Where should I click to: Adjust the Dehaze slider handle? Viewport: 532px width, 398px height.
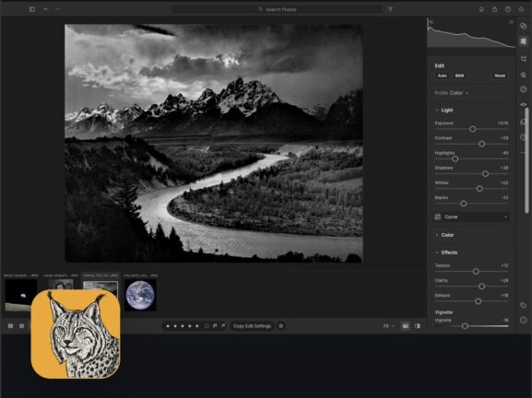click(478, 301)
